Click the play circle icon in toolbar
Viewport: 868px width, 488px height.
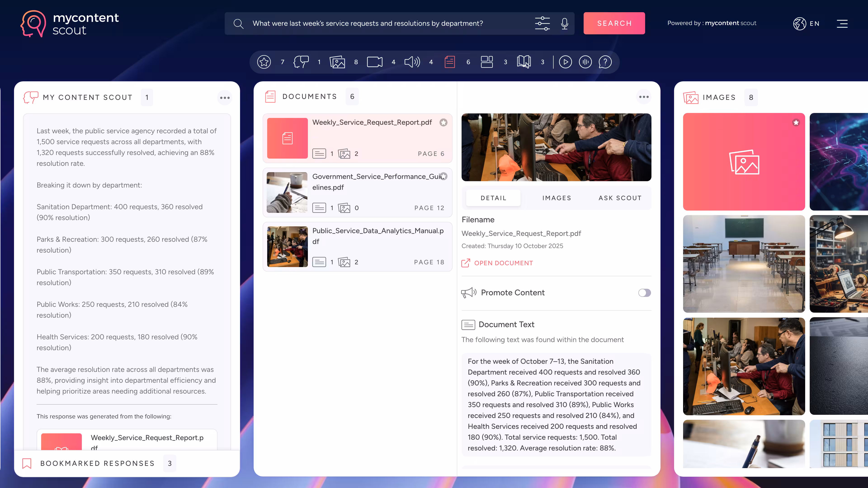coord(565,62)
